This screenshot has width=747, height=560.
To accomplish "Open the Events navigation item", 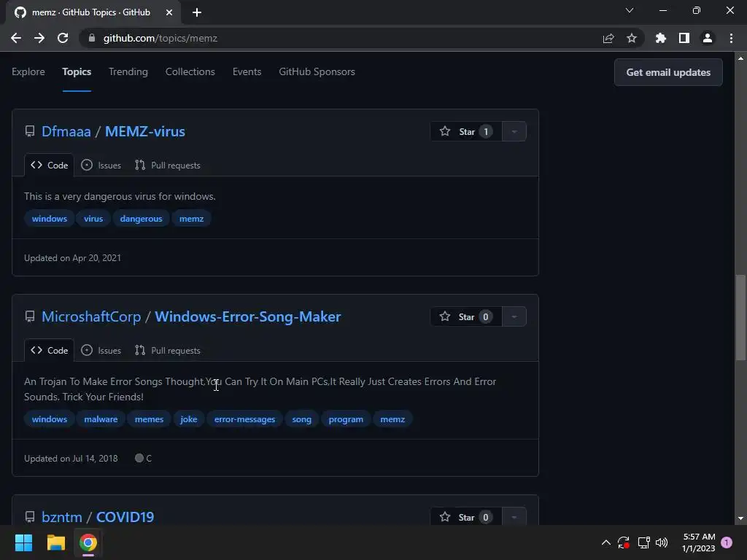I will 247,72.
